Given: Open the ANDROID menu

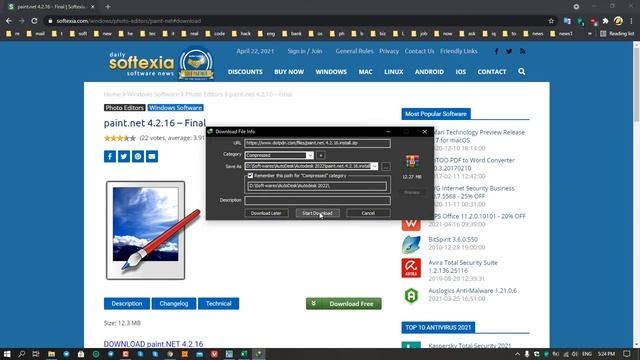Looking at the screenshot, I should tap(429, 72).
